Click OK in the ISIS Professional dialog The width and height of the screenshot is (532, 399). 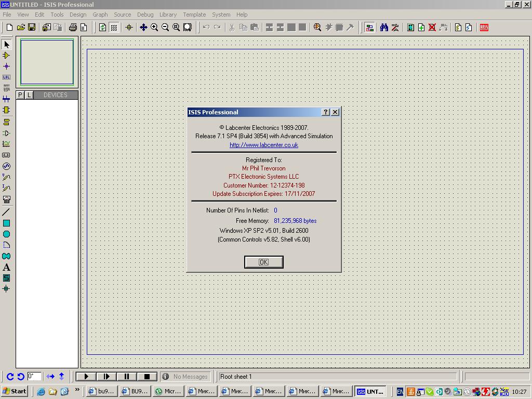click(x=263, y=262)
